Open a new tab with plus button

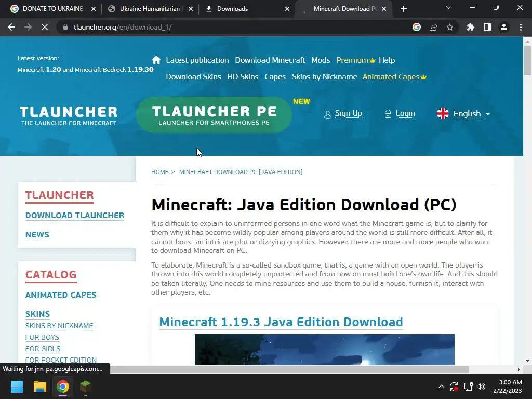pos(403,9)
